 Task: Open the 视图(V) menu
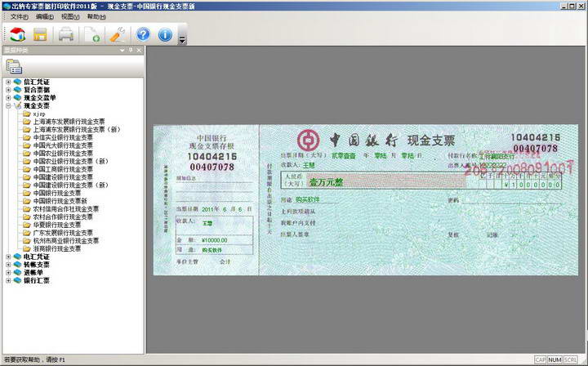[x=70, y=17]
